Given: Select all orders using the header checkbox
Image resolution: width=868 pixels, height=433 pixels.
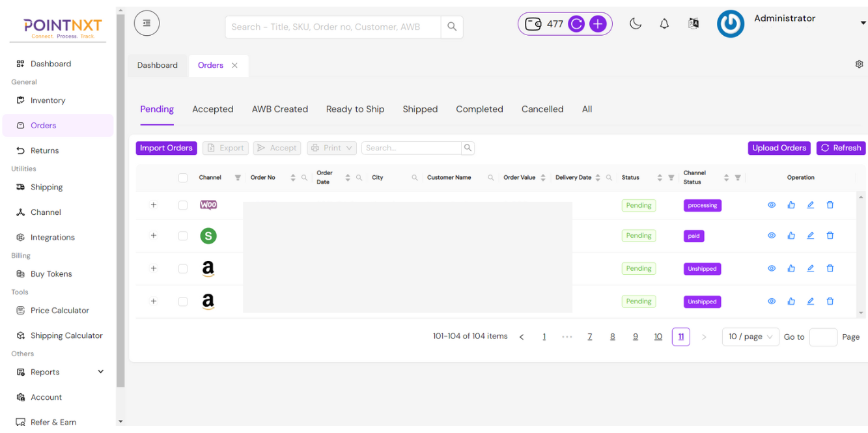Looking at the screenshot, I should click(183, 178).
